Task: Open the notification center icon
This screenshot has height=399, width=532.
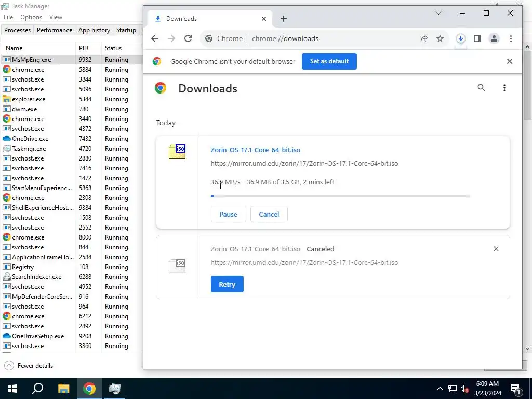Action: point(515,389)
